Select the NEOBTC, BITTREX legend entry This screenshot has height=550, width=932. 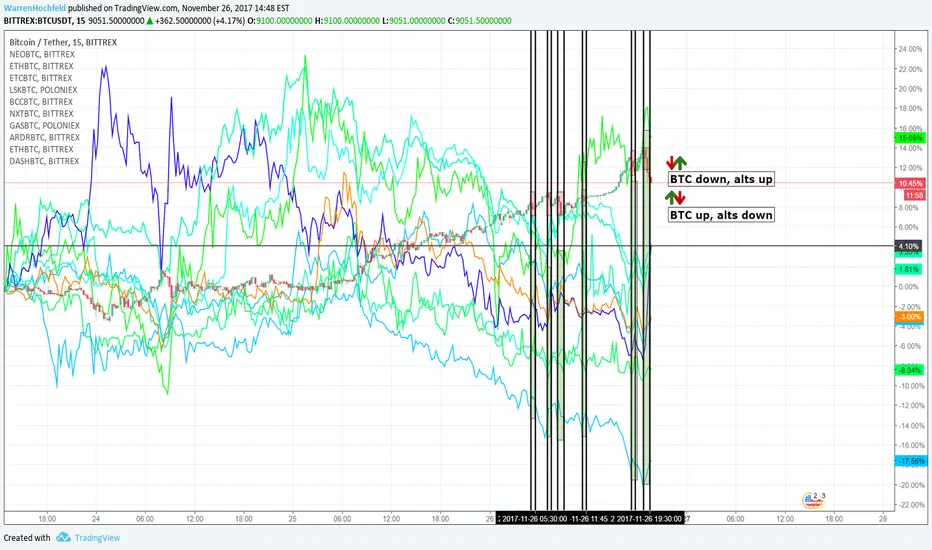click(x=42, y=54)
